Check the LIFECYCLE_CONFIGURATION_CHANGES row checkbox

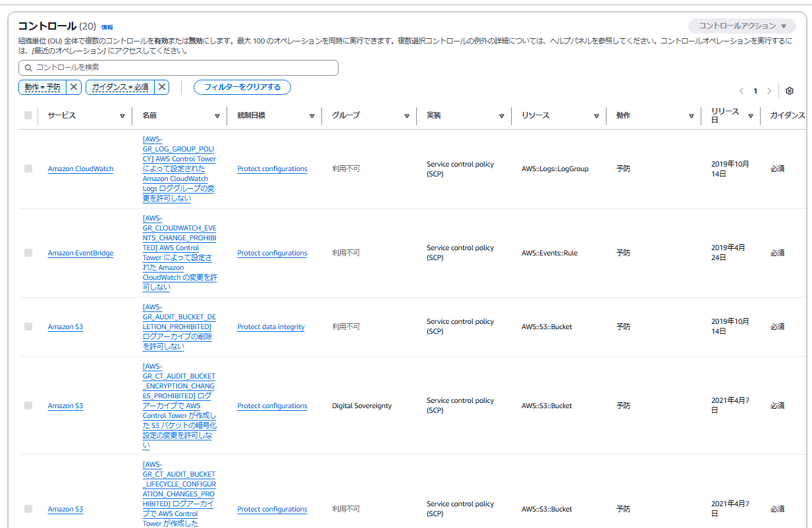(x=28, y=509)
